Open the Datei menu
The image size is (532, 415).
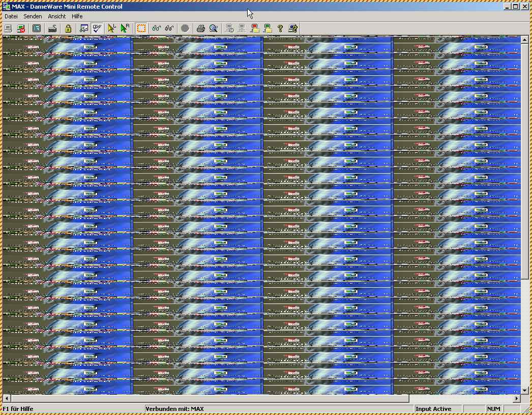tap(11, 16)
